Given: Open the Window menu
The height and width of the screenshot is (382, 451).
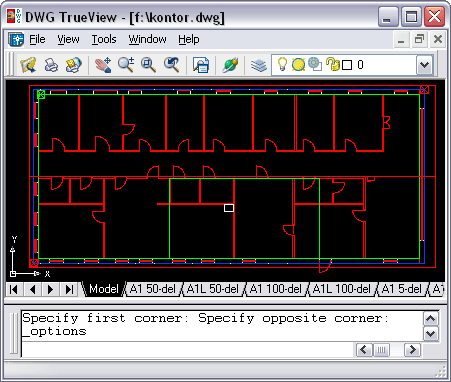Looking at the screenshot, I should point(147,39).
